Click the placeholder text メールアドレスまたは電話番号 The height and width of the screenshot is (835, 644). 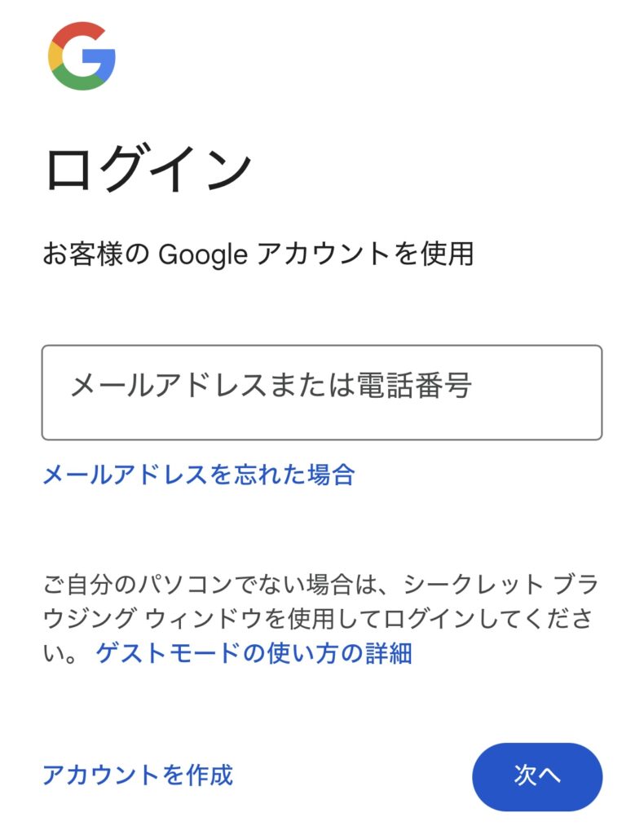coord(271,386)
